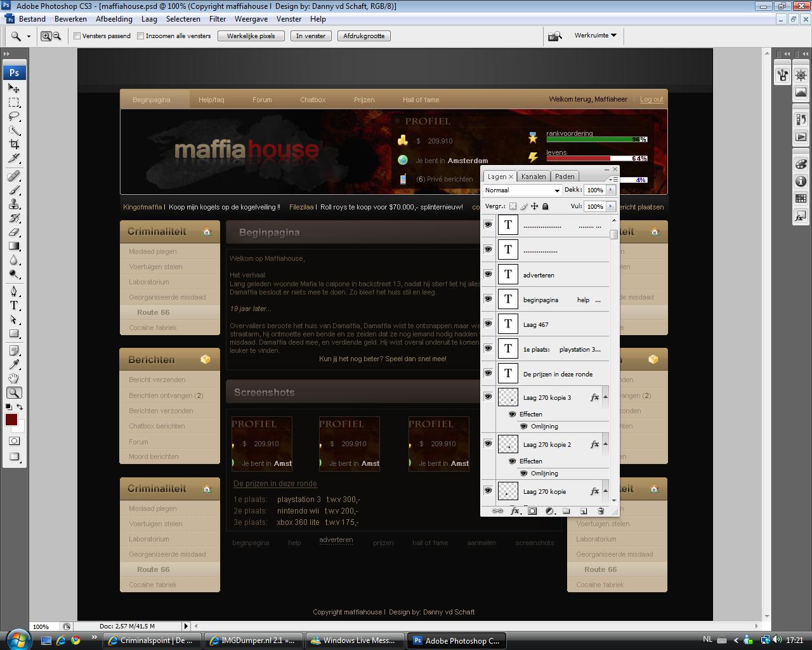Enable the 'Vensters passend' checkbox
Image resolution: width=812 pixels, height=650 pixels.
[77, 36]
